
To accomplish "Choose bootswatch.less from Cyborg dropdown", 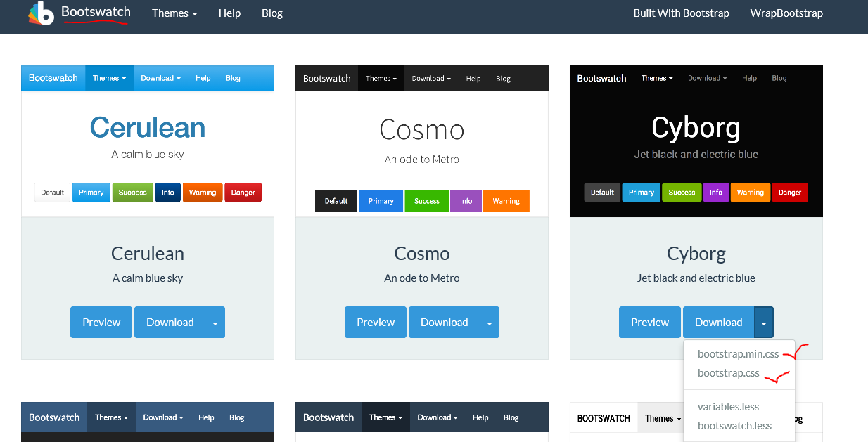I will [x=734, y=426].
